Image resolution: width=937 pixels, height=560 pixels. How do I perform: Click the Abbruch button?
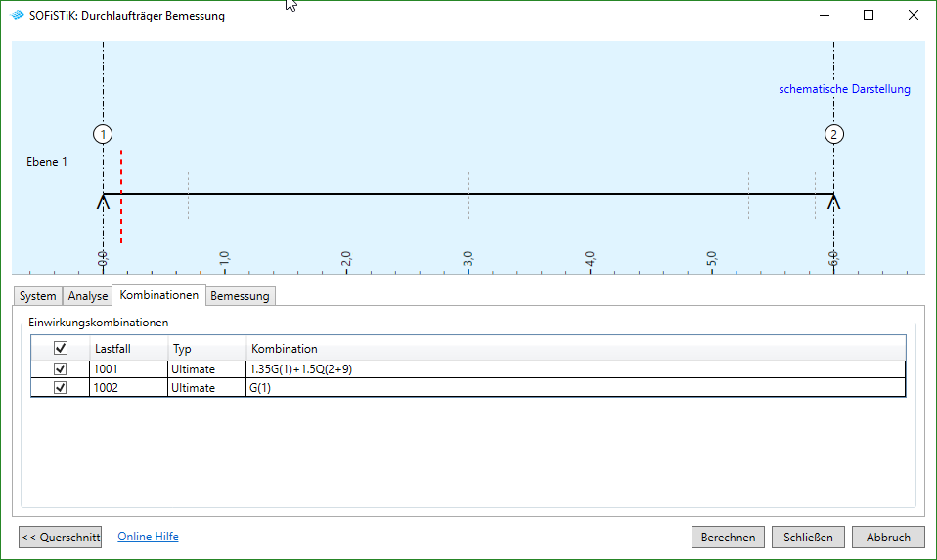888,537
